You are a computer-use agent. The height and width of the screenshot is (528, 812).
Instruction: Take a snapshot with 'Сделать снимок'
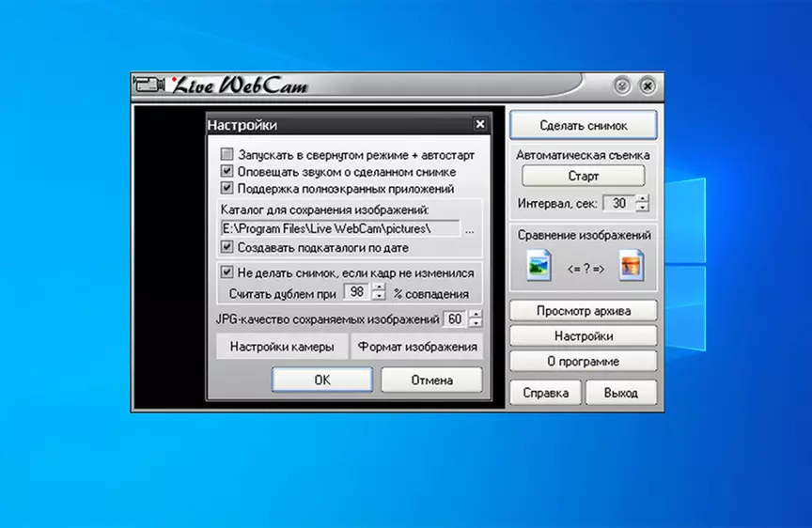(x=584, y=125)
